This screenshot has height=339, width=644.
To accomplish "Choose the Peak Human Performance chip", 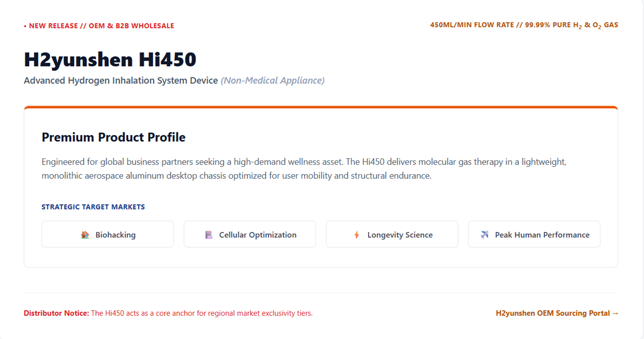I will [x=534, y=234].
